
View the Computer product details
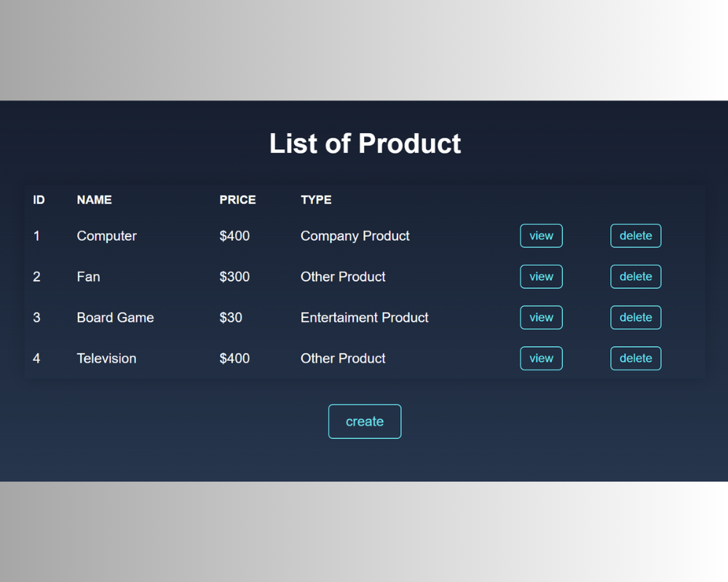point(541,236)
